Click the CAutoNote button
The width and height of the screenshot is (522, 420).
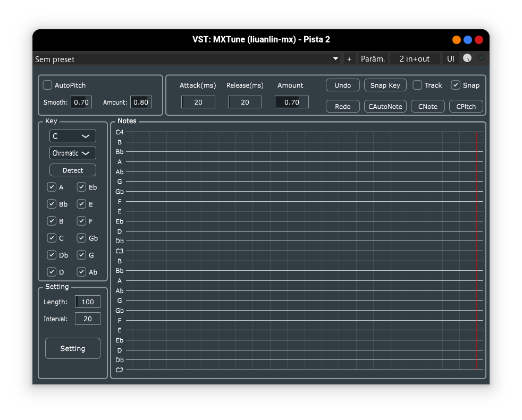coord(385,106)
